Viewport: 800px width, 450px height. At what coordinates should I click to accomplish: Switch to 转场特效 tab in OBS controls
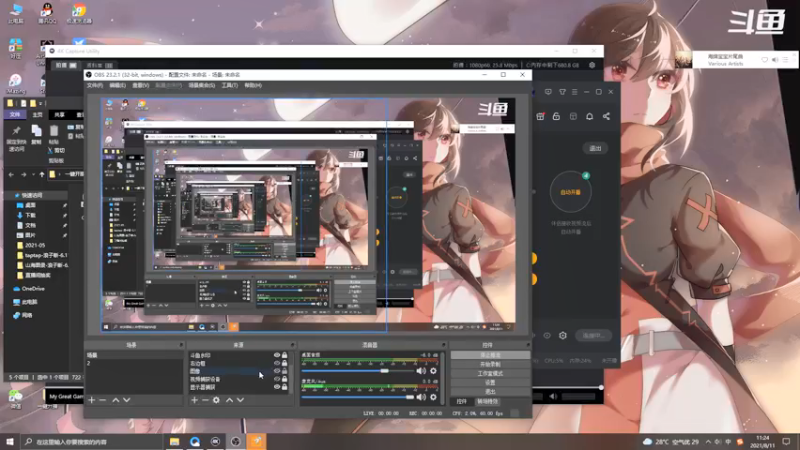[x=488, y=402]
